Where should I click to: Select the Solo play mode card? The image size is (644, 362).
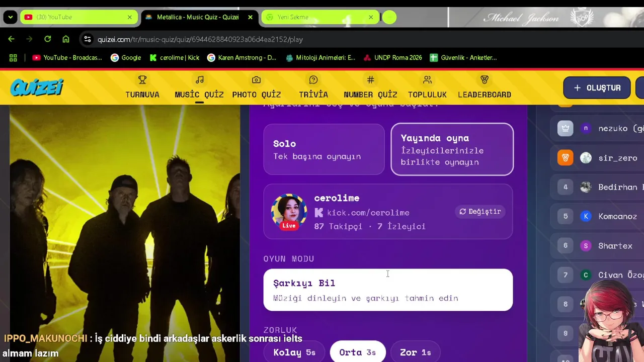click(324, 149)
